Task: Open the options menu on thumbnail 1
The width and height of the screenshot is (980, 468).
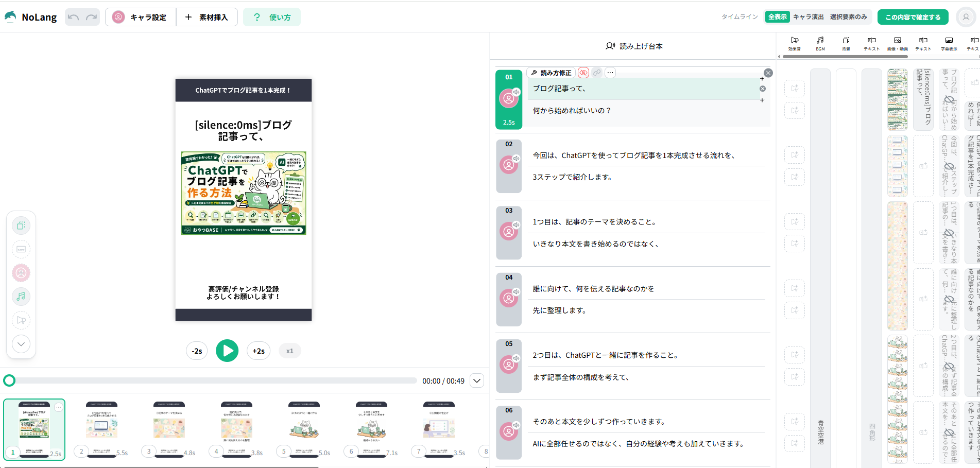Action: coord(59,407)
